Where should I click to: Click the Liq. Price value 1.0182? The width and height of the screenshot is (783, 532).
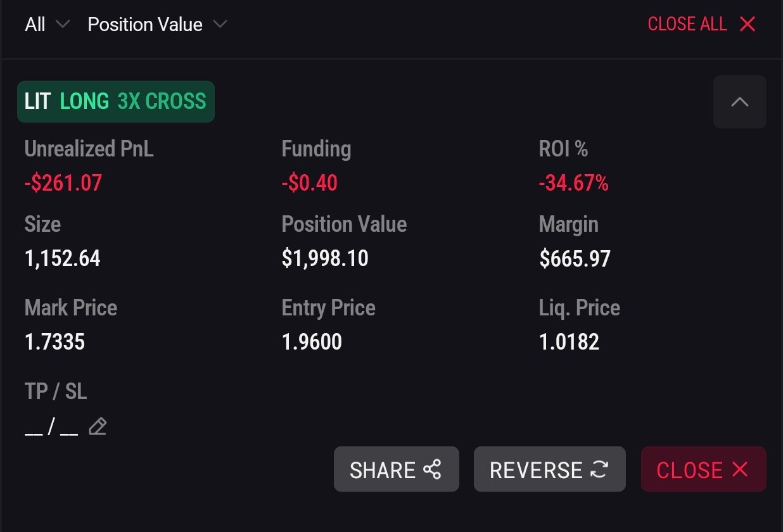click(569, 342)
